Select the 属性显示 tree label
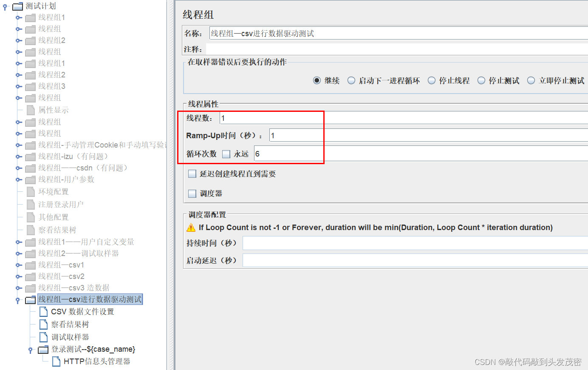This screenshot has height=370, width=588. click(x=54, y=110)
